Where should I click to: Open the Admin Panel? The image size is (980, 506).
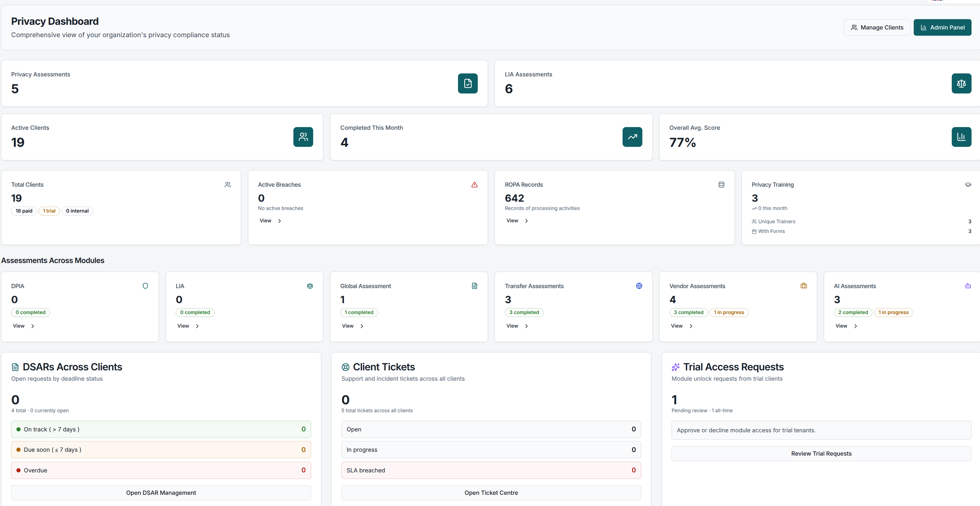(x=942, y=27)
